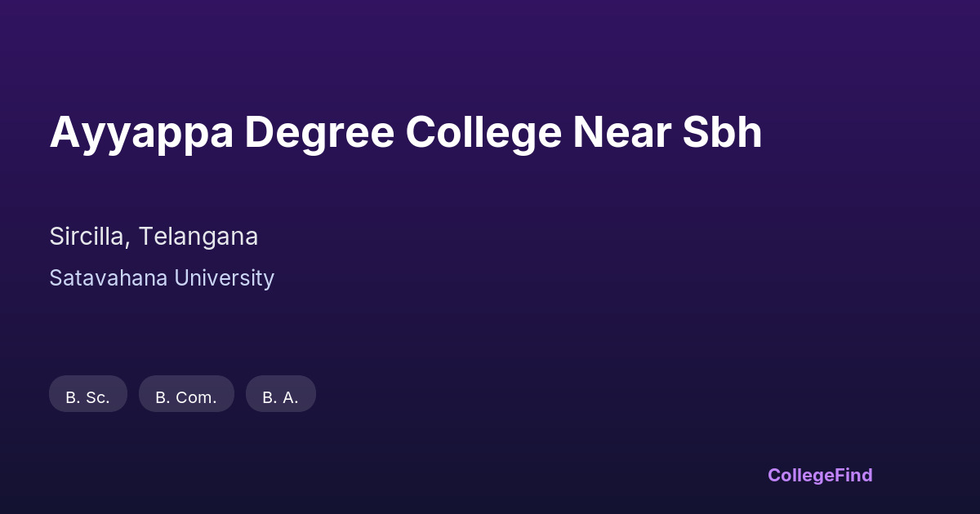
Task: Click the word Telangana in the location
Action: pyautogui.click(x=198, y=237)
